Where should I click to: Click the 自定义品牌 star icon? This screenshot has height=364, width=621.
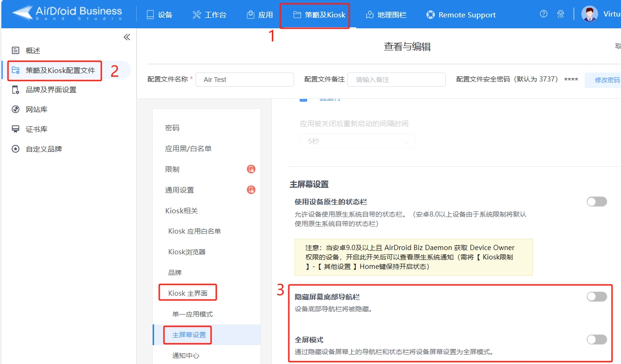[x=16, y=149]
